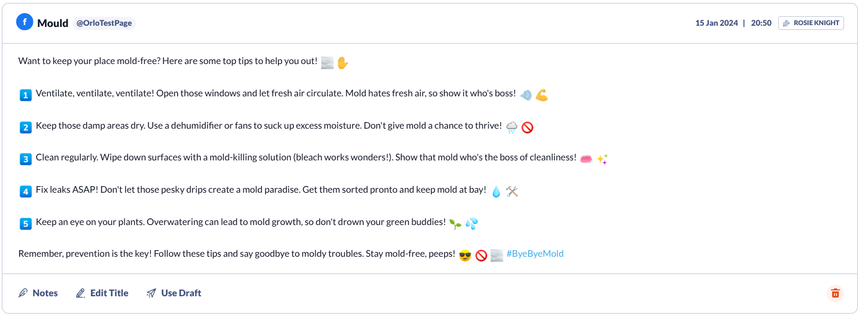Viewport: 868px width, 316px height.
Task: Select Edit Title option
Action: 109,293
